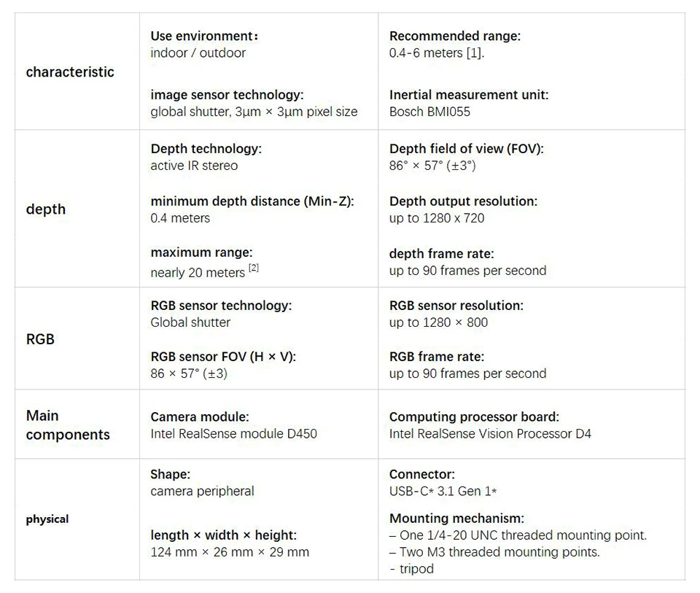Click the 'active IR stereo' value
The width and height of the screenshot is (700, 593).
(x=194, y=166)
